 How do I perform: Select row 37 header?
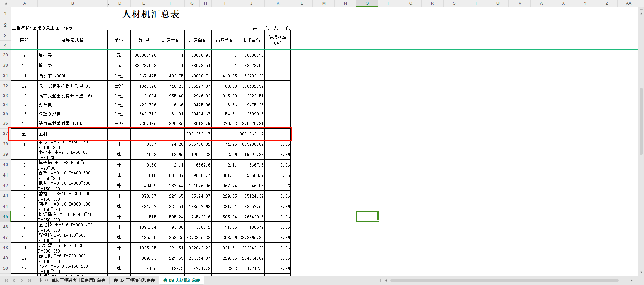coord(6,134)
